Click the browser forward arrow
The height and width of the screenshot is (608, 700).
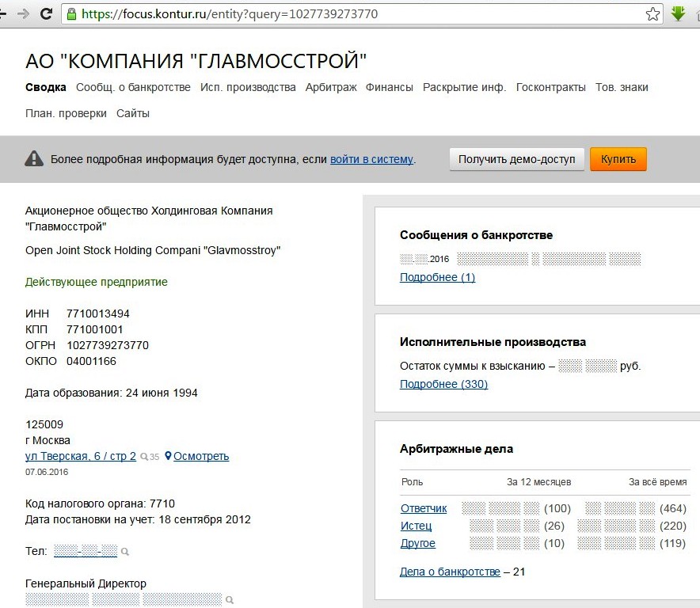[x=23, y=13]
